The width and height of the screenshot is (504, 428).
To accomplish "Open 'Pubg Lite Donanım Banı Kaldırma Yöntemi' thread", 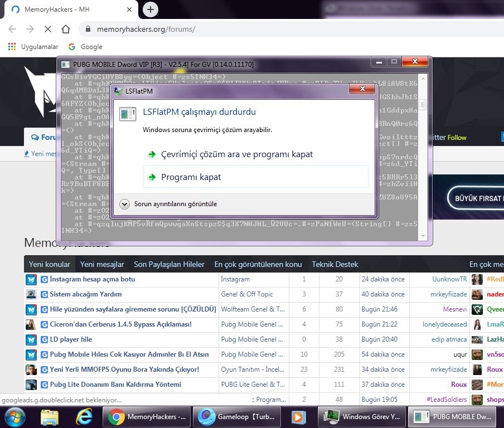I will 115,385.
